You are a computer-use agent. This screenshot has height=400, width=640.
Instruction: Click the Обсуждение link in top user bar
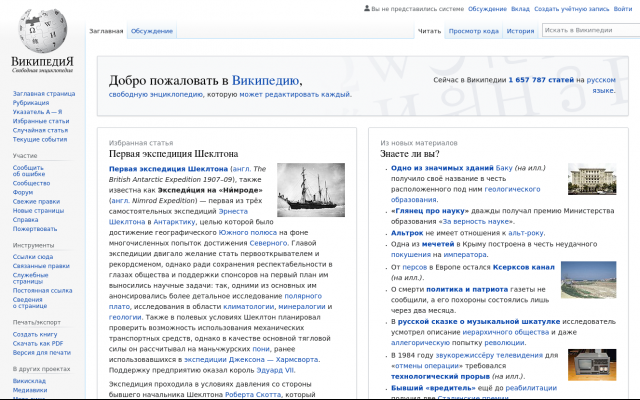[487, 9]
